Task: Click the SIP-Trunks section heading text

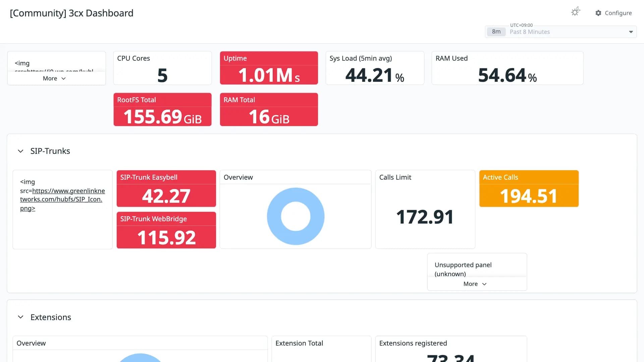Action: tap(50, 151)
